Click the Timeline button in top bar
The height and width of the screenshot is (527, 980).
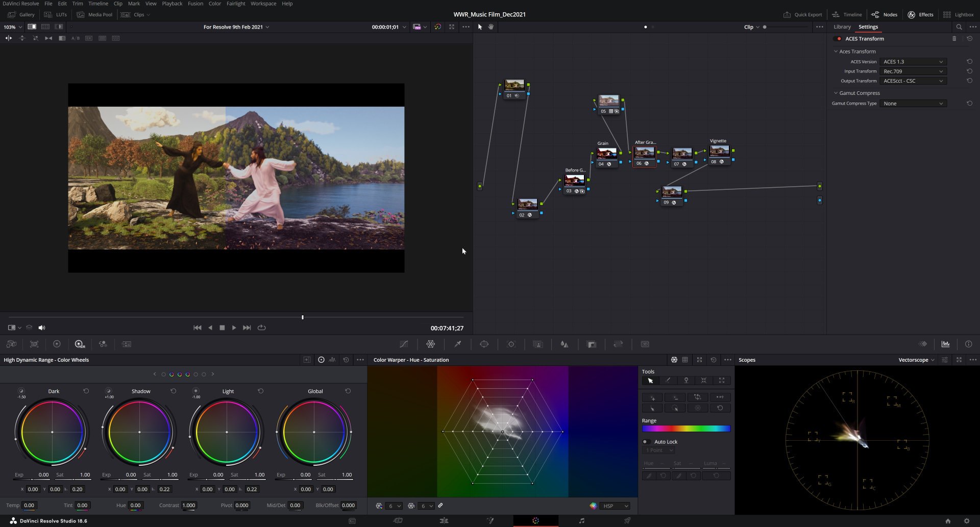tap(847, 15)
